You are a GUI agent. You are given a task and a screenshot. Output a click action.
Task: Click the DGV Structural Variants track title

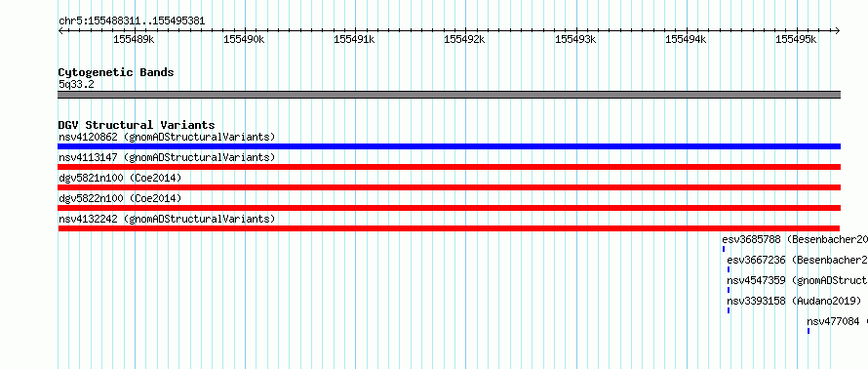coord(137,125)
